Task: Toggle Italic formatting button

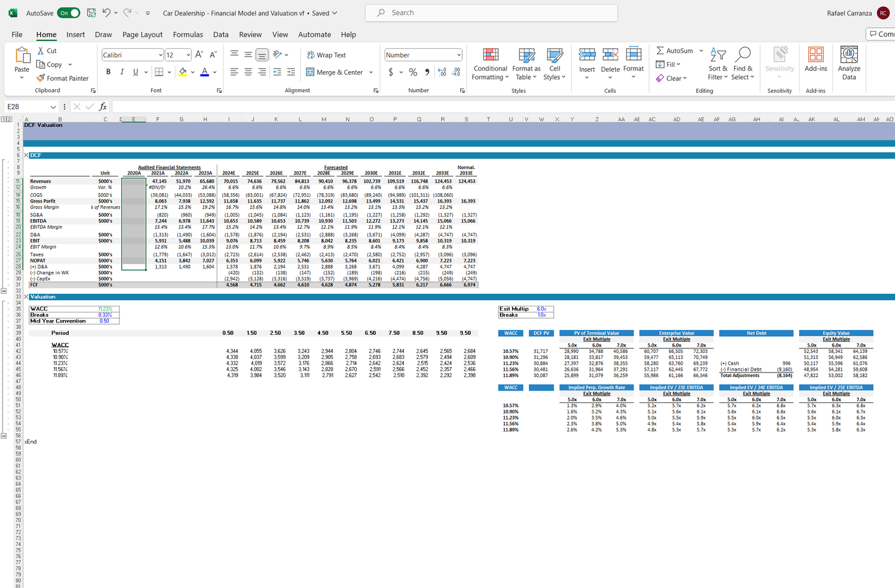Action: (x=122, y=72)
